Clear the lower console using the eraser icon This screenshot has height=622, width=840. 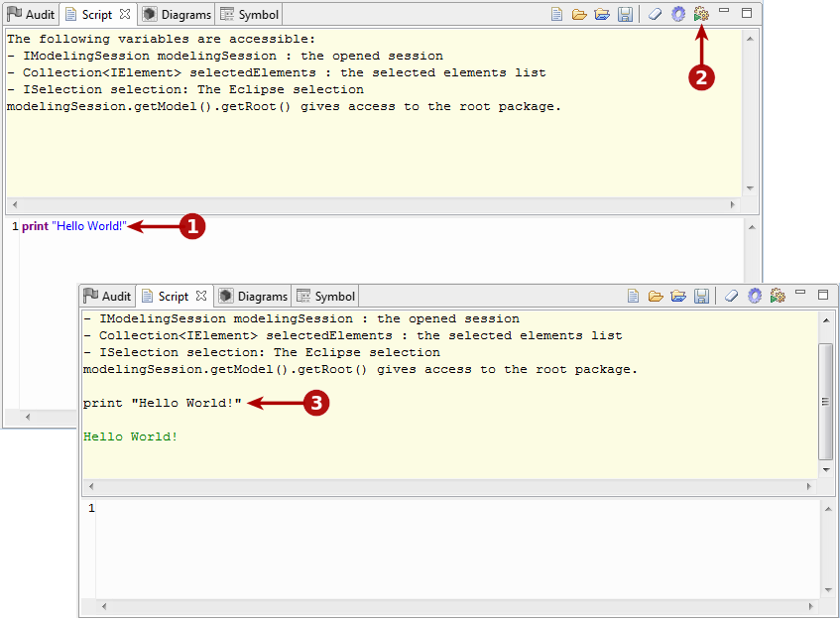click(731, 296)
